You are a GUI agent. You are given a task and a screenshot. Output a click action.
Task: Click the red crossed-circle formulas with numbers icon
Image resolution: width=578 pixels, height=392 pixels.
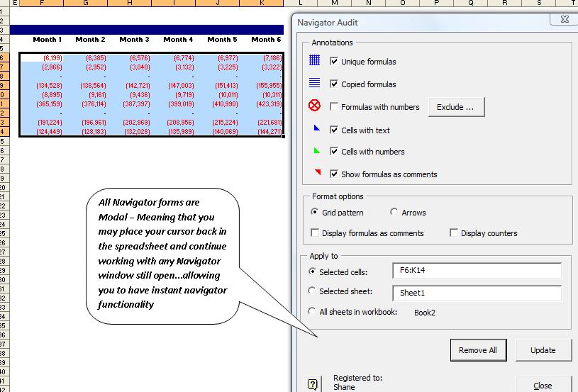pos(315,106)
